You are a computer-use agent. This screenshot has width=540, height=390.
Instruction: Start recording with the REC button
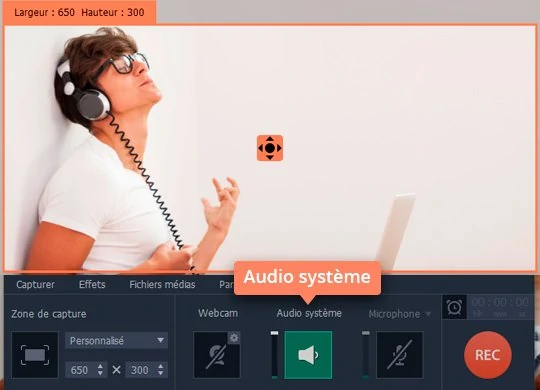(x=488, y=355)
